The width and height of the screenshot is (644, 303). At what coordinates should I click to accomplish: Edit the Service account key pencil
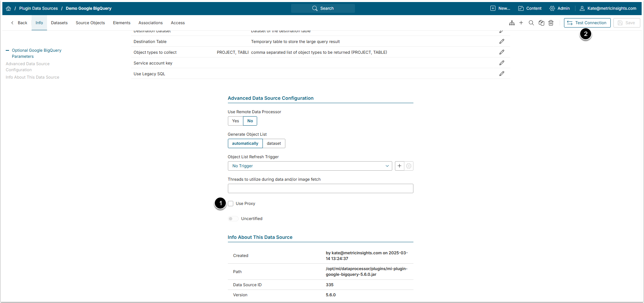click(501, 63)
